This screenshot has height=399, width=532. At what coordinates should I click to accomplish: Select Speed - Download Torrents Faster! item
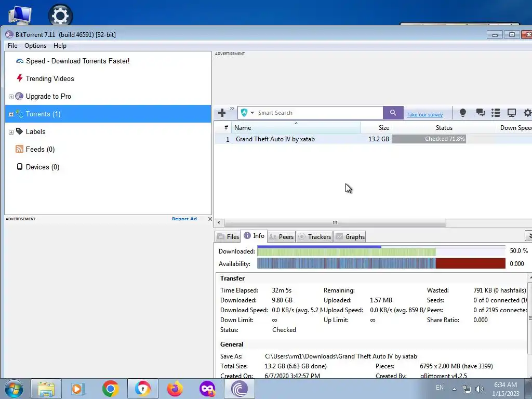click(x=77, y=61)
